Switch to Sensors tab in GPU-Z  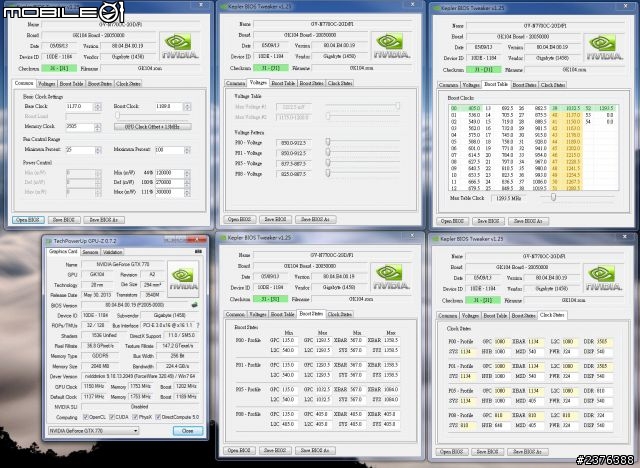(x=90, y=252)
